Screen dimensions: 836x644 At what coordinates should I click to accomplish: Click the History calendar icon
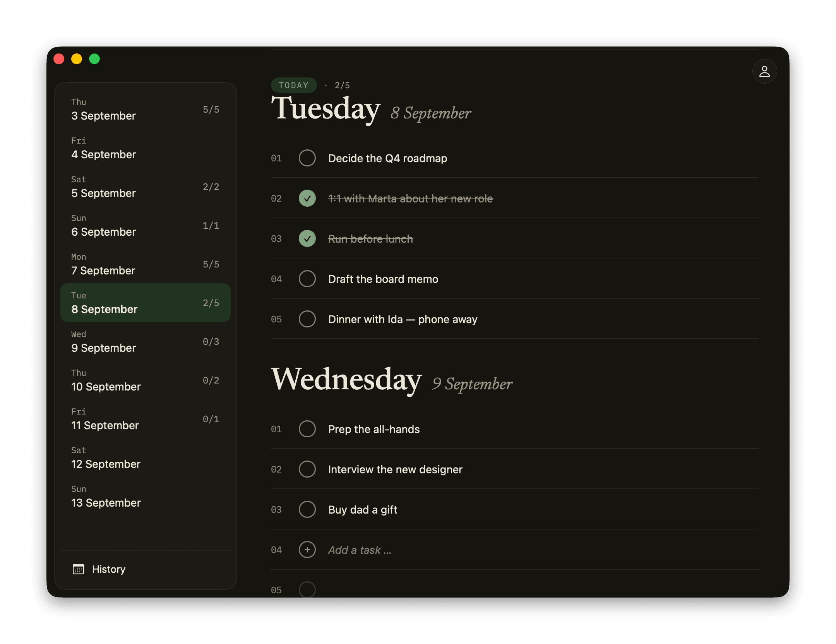tap(79, 569)
